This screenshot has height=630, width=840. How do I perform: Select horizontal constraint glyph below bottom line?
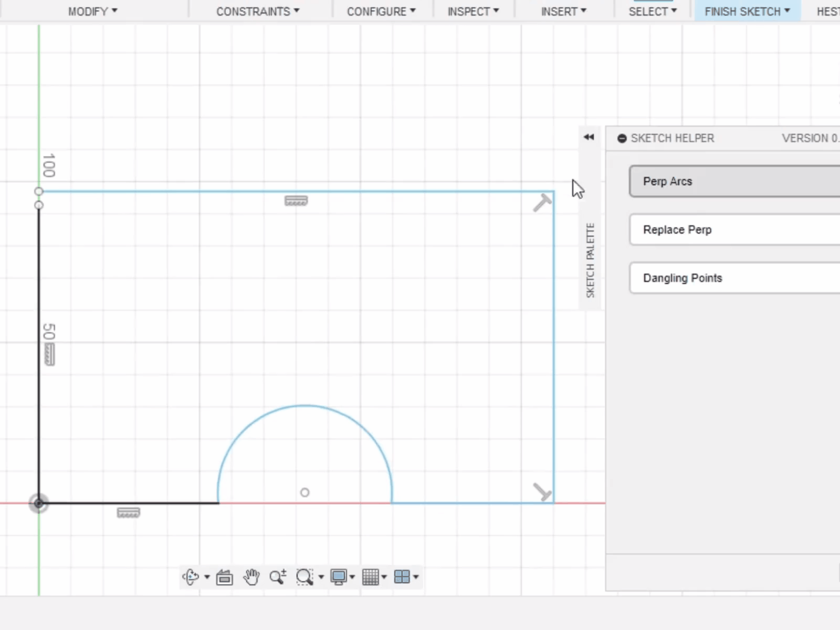point(128,513)
